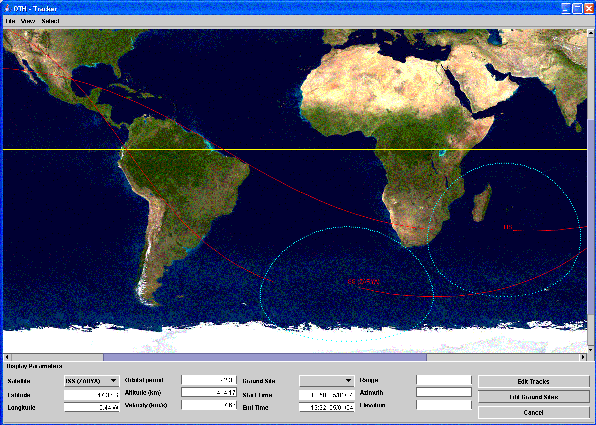Click the horizontal scrollbar right arrow
Image resolution: width=596 pixels, height=425 pixels.
[x=583, y=357]
